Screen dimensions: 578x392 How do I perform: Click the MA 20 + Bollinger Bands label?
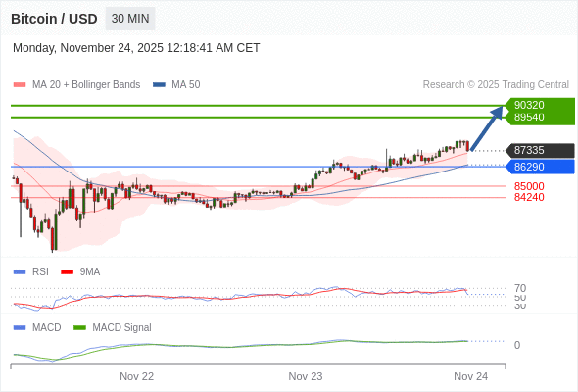coord(86,85)
